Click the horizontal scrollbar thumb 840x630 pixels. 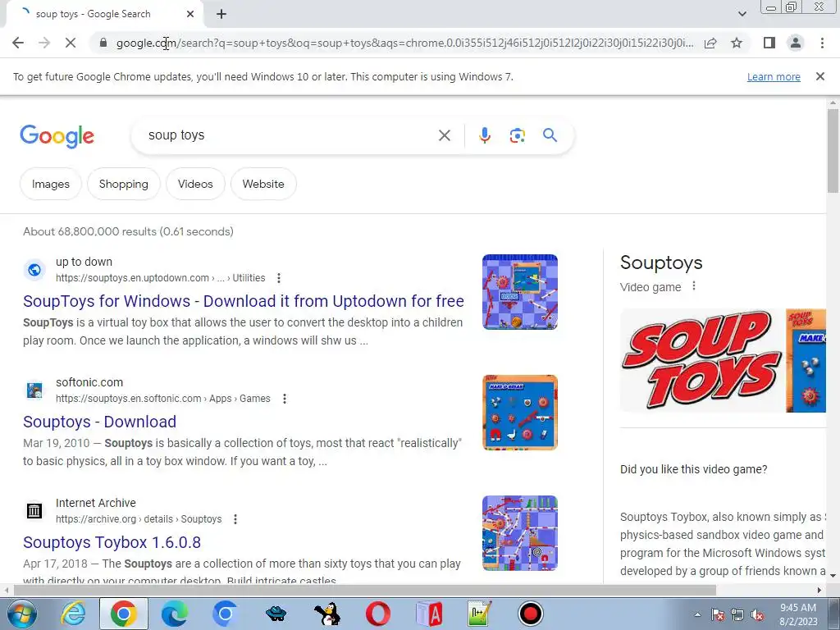[364, 590]
